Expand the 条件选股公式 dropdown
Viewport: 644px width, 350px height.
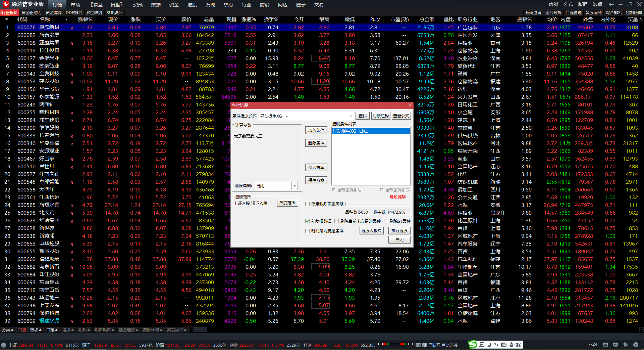coord(351,116)
